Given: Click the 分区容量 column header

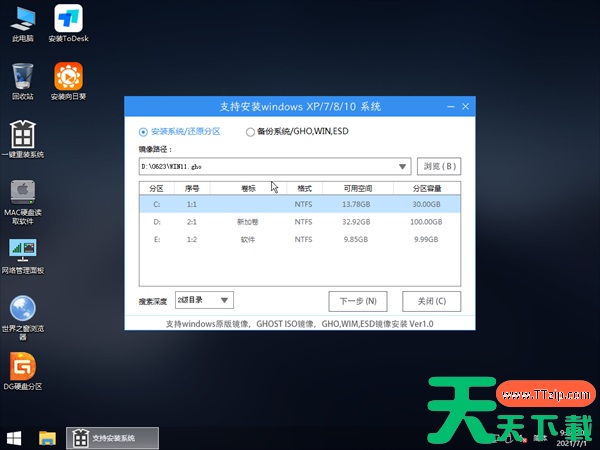Looking at the screenshot, I should pyautogui.click(x=427, y=188).
